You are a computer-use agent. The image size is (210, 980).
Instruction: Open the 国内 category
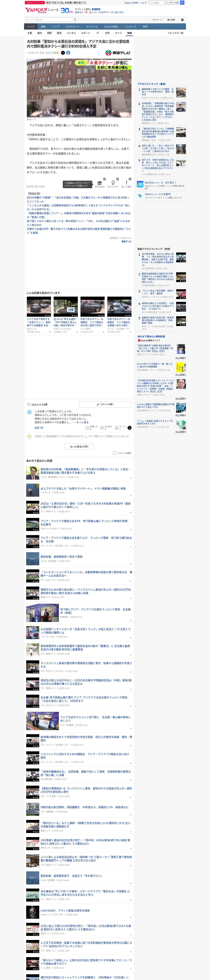pyautogui.click(x=40, y=33)
